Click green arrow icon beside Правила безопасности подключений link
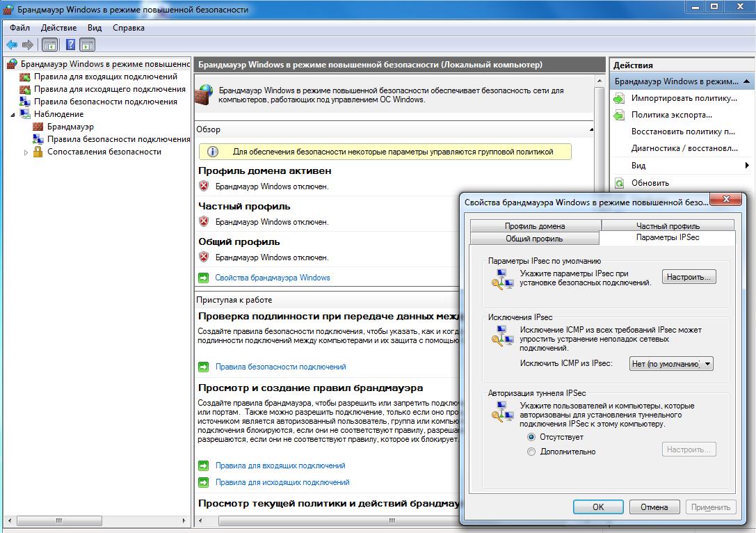The image size is (756, 533). pyautogui.click(x=204, y=367)
